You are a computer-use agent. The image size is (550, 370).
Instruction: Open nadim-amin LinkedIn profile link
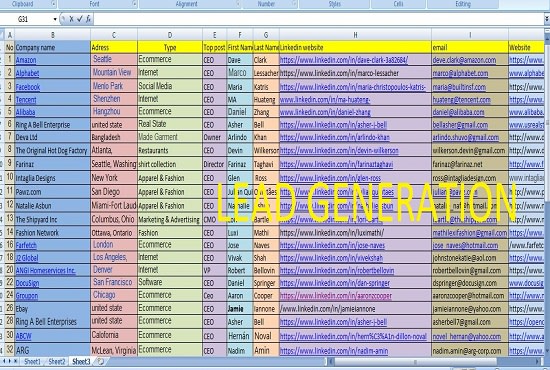tap(334, 350)
